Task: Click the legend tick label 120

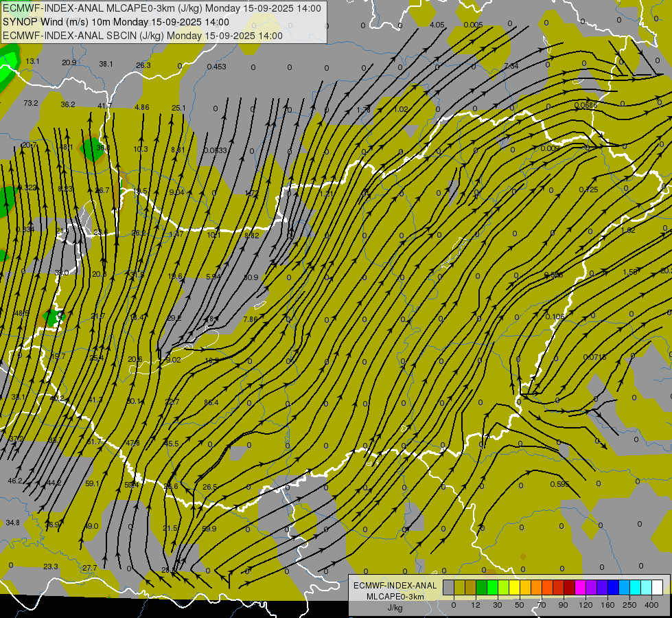Action: (x=586, y=605)
